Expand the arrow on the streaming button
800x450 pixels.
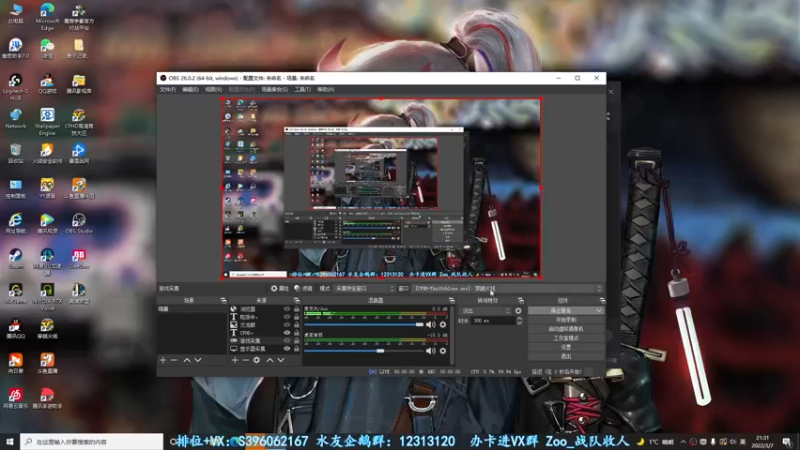click(599, 311)
